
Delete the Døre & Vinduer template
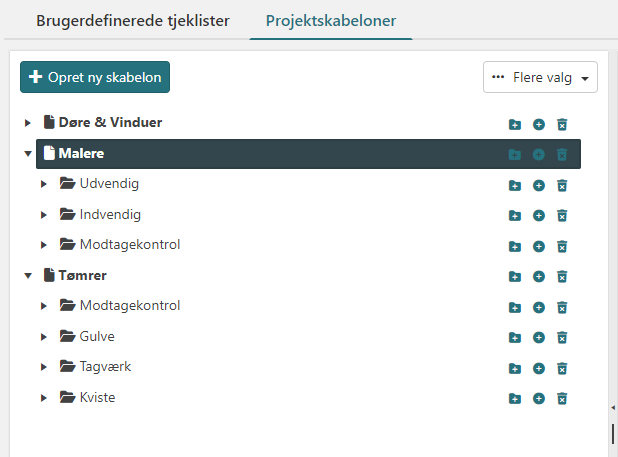click(x=562, y=124)
